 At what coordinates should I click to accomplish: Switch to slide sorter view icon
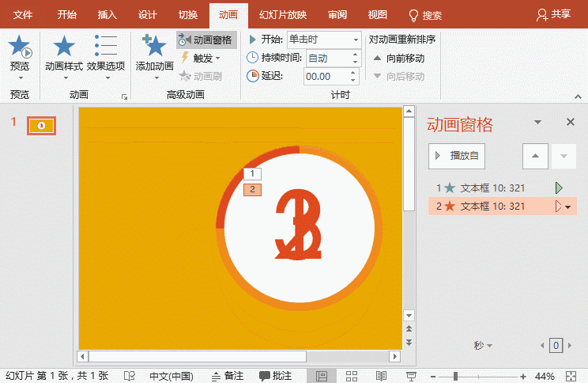[x=352, y=376]
